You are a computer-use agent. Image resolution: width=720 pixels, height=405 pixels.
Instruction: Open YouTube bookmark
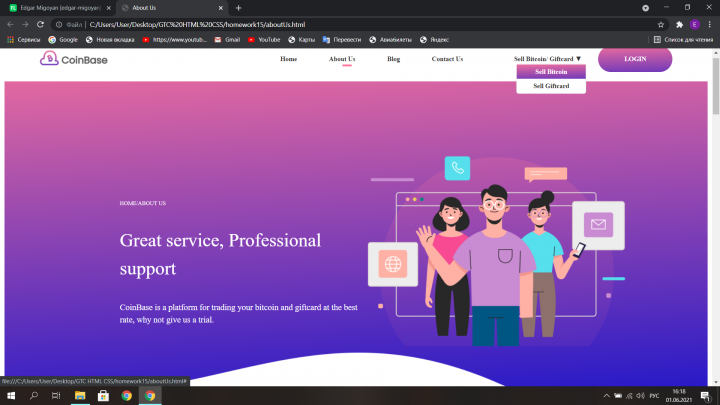[x=264, y=40]
